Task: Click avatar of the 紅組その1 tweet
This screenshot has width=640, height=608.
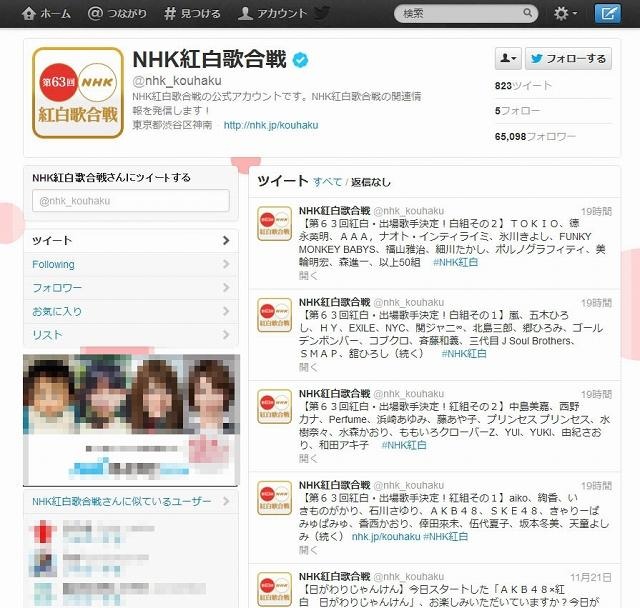Action: [x=275, y=498]
